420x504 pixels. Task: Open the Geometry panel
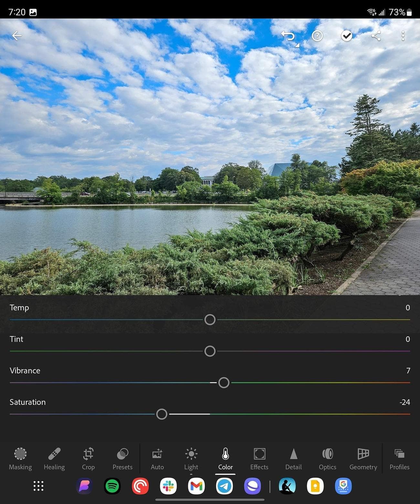363,458
